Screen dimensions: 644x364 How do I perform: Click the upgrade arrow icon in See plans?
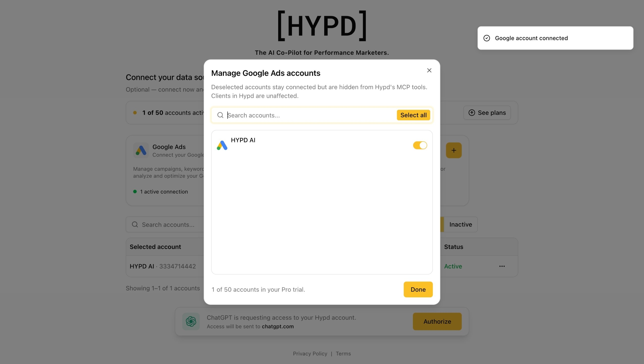tap(472, 112)
